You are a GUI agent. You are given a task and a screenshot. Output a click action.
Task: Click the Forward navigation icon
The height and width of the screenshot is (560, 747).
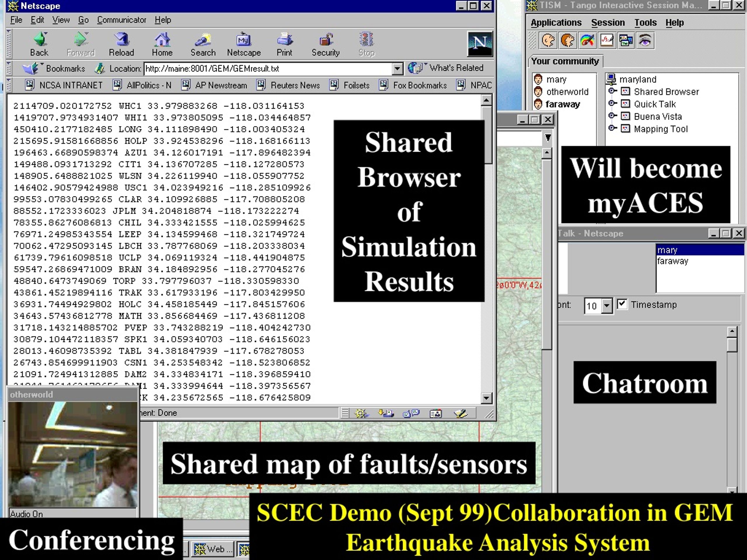click(81, 44)
